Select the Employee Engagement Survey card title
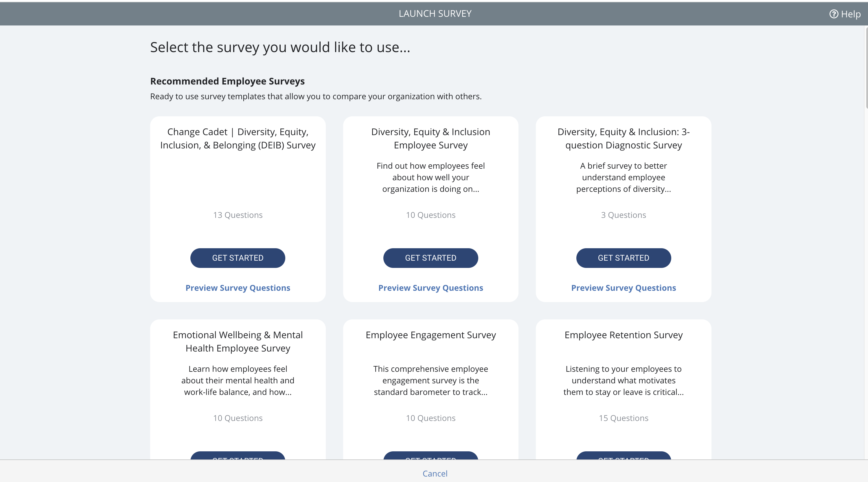The image size is (868, 482). pos(431,335)
